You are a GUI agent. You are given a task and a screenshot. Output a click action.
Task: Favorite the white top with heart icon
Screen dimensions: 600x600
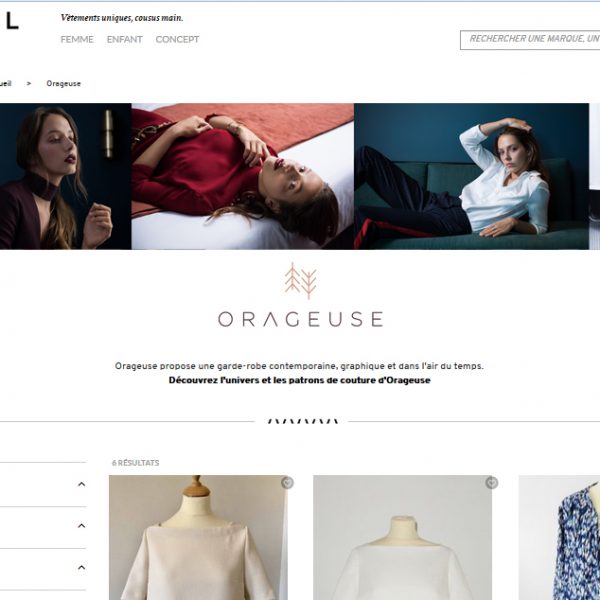point(492,483)
